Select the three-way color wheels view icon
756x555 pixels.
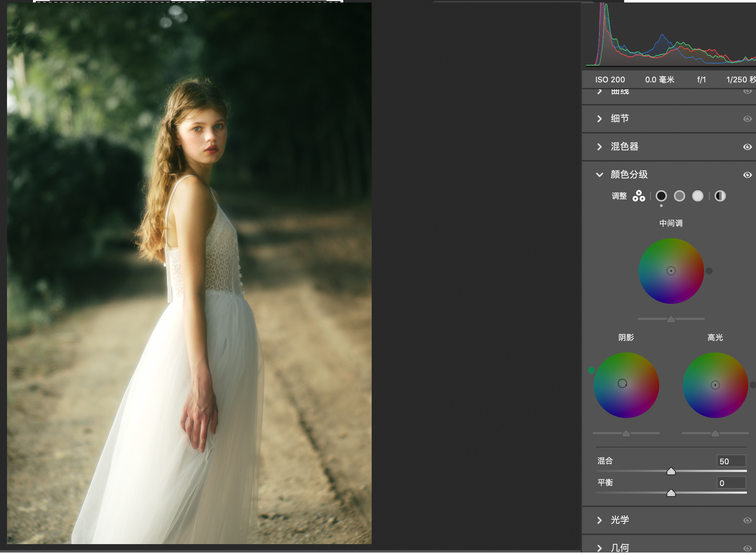(x=639, y=196)
